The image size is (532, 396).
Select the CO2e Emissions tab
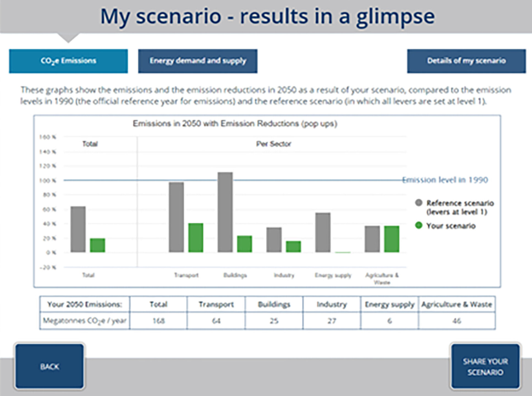[x=68, y=61]
